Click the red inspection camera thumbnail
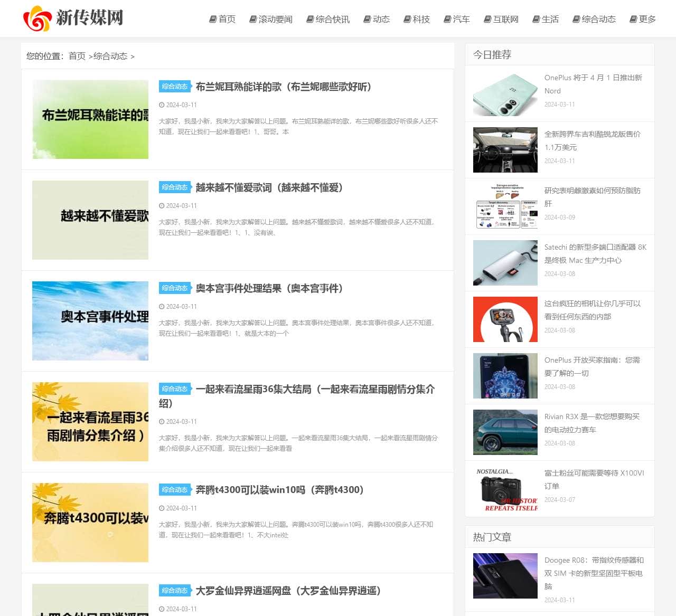Viewport: 676px width, 616px height. click(x=505, y=319)
